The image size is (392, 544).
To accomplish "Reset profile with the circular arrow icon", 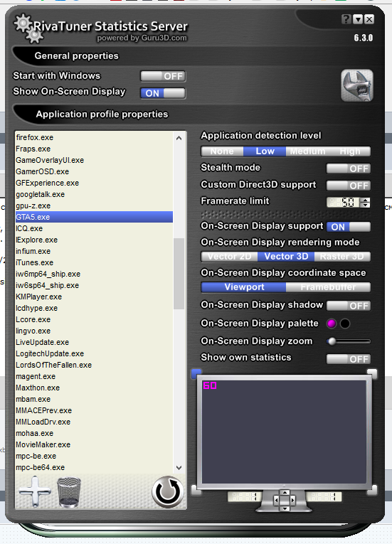I will [x=168, y=492].
